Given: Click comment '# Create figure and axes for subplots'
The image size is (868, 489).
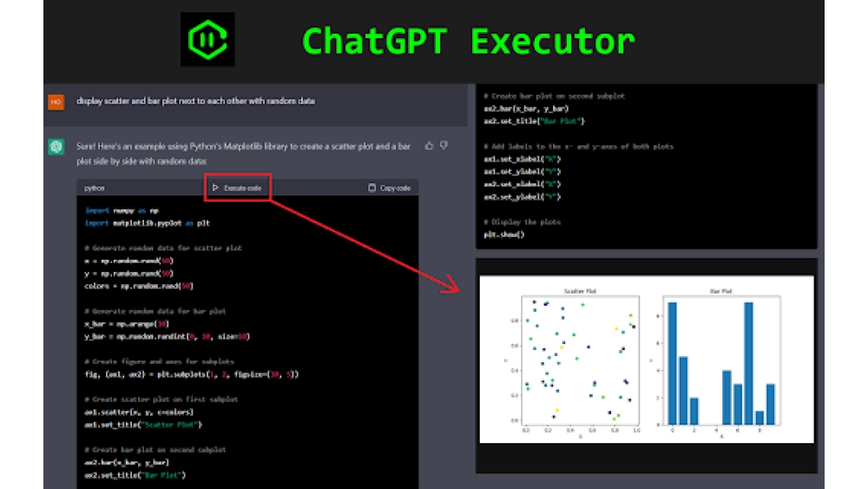Looking at the screenshot, I should coord(160,361).
